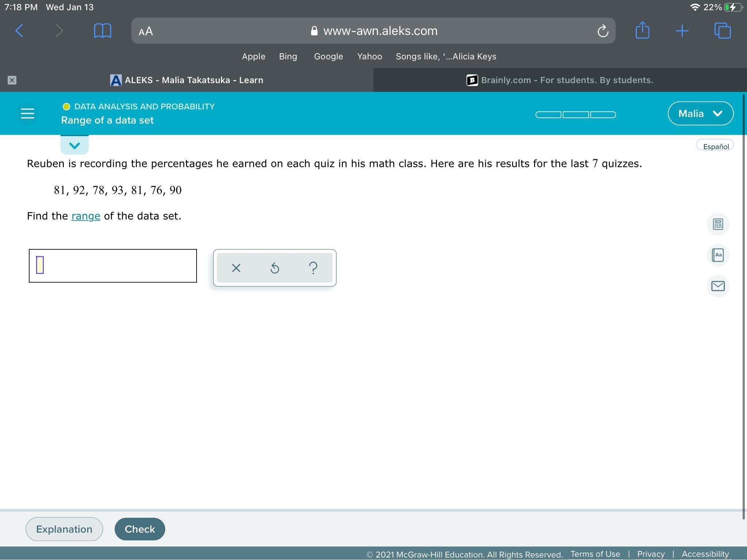
Task: Reload the page with refresh icon
Action: point(603,31)
